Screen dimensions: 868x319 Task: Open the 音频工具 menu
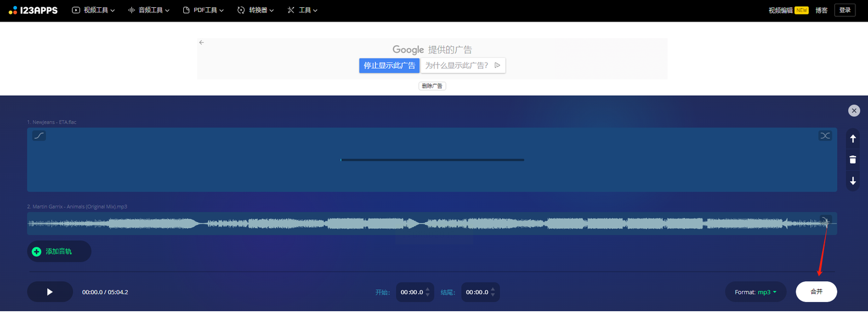149,10
